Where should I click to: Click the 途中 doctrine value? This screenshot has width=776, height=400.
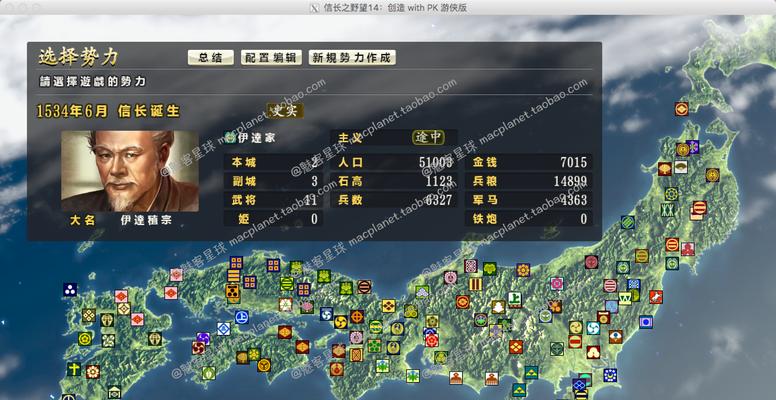[429, 138]
